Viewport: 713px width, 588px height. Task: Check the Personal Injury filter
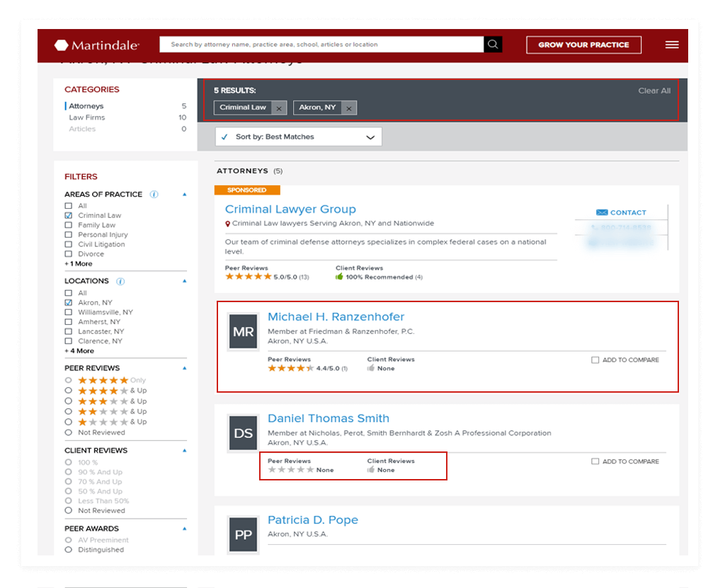click(x=68, y=234)
